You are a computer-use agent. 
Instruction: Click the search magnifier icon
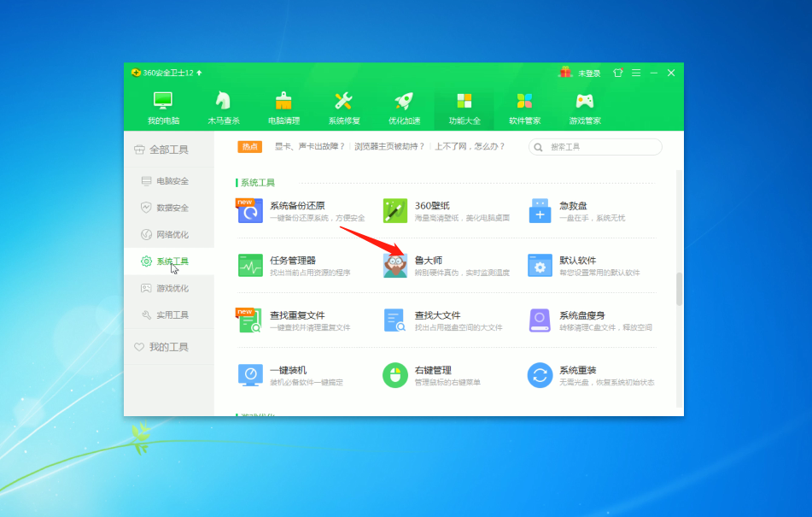[538, 147]
